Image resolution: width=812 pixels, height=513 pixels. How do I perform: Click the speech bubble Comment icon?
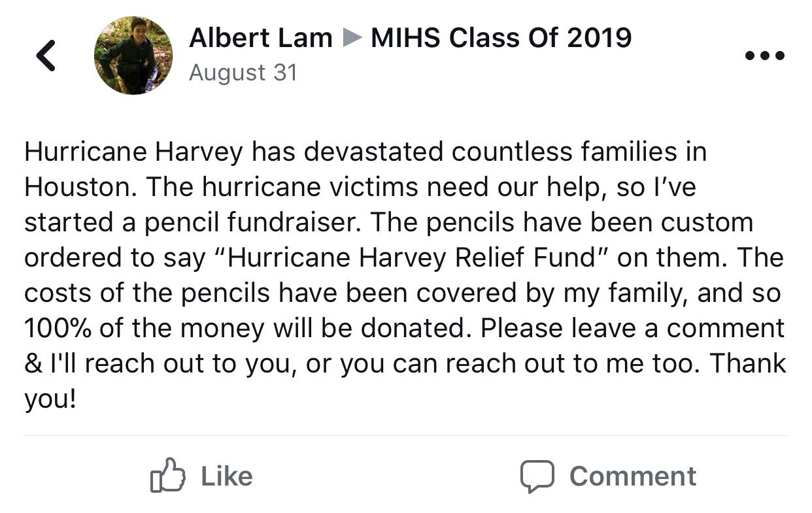537,476
